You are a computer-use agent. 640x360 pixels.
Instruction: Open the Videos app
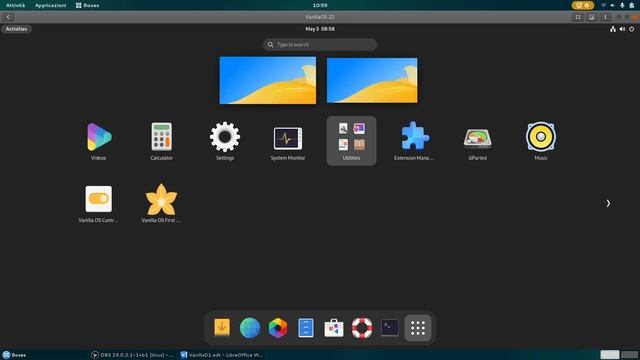tap(98, 141)
